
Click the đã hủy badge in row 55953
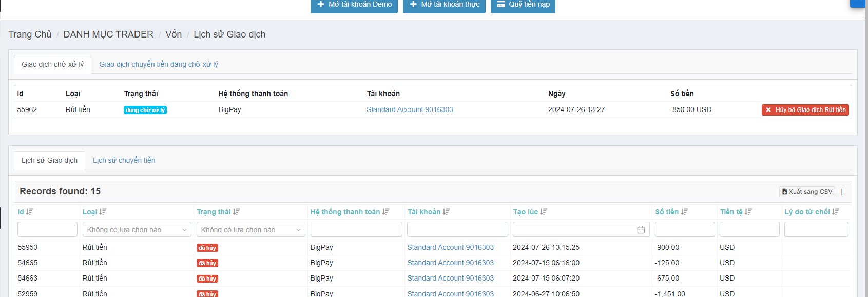pos(207,248)
